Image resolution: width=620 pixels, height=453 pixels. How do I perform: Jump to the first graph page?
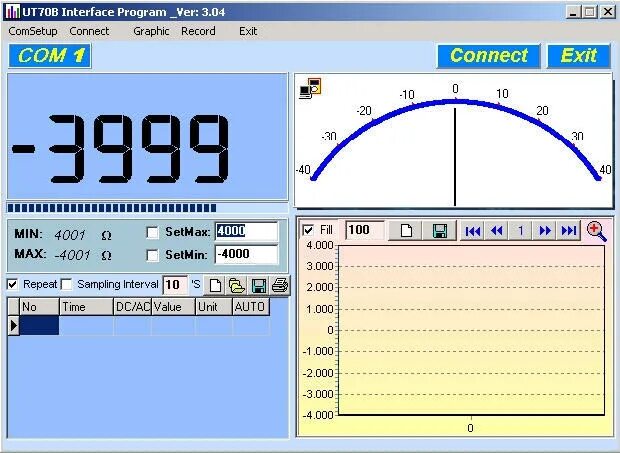[x=473, y=230]
